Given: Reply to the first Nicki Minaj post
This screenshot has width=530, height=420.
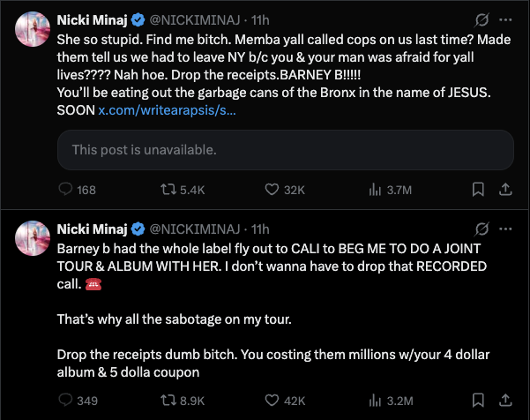Looking at the screenshot, I should pos(65,189).
